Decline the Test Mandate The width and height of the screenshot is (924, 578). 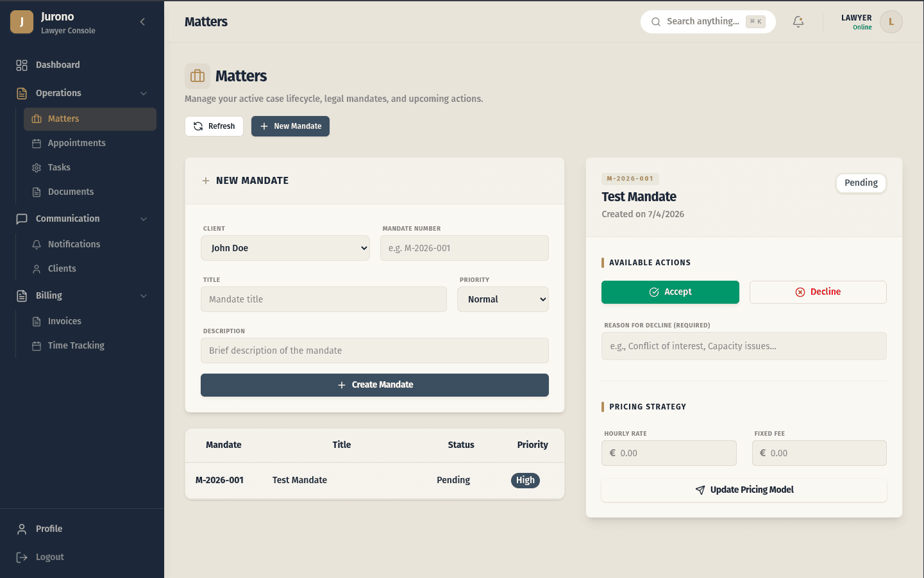click(818, 292)
